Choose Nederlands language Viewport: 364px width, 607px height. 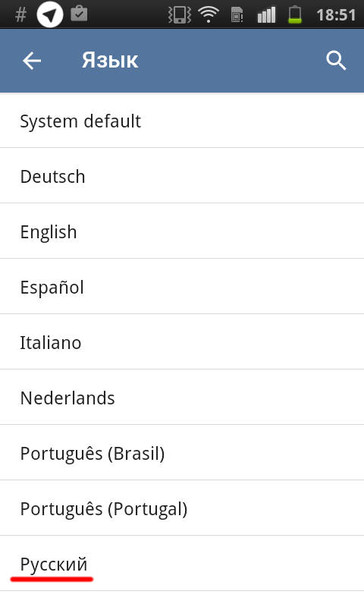click(182, 397)
